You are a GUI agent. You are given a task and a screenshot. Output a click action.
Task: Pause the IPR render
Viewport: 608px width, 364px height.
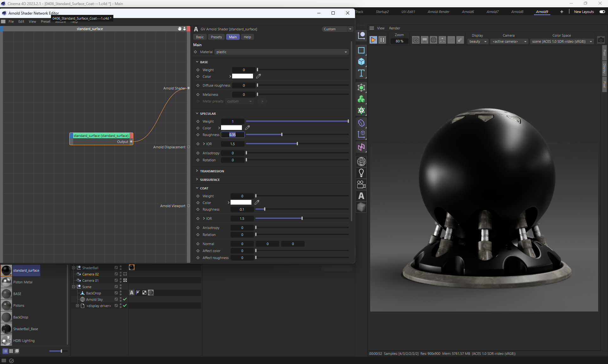[382, 40]
